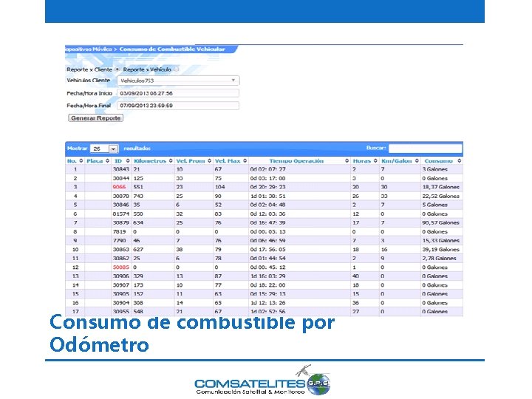532x399 pixels.
Task: Click the consumption value 18,37 Galones
Action: click(440, 187)
